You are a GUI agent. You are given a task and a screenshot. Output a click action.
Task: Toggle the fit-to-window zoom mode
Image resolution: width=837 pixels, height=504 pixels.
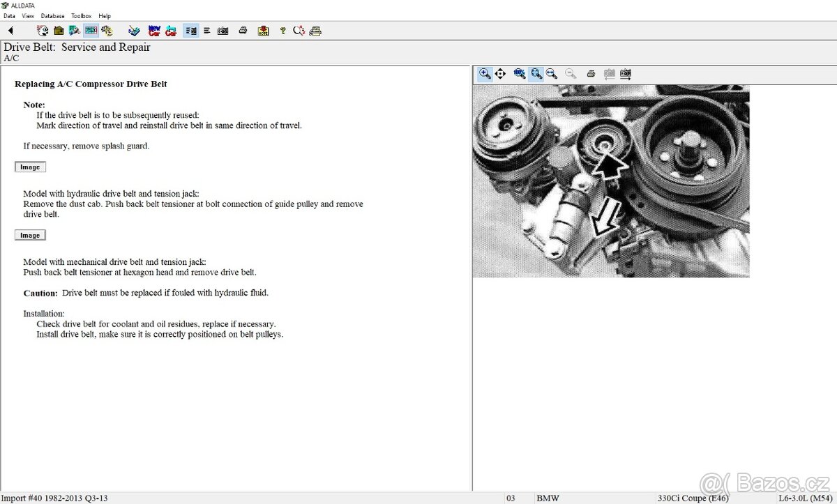point(536,73)
